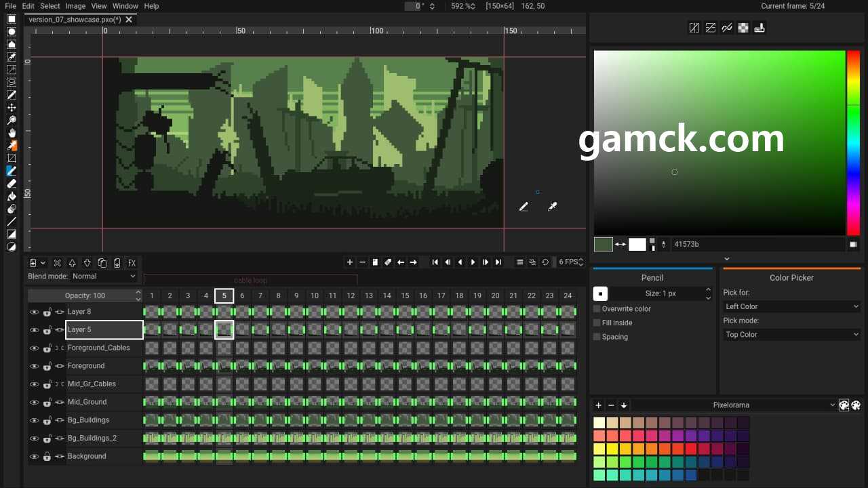Move frame left with arrow icon
The image size is (868, 488).
click(401, 262)
